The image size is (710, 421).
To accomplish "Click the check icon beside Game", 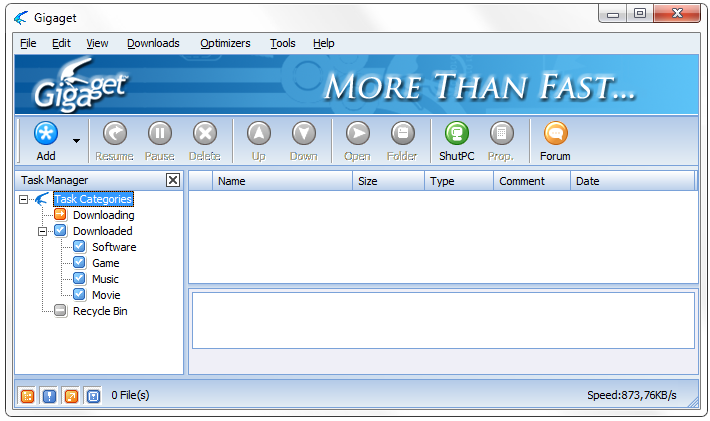I will pyautogui.click(x=79, y=263).
